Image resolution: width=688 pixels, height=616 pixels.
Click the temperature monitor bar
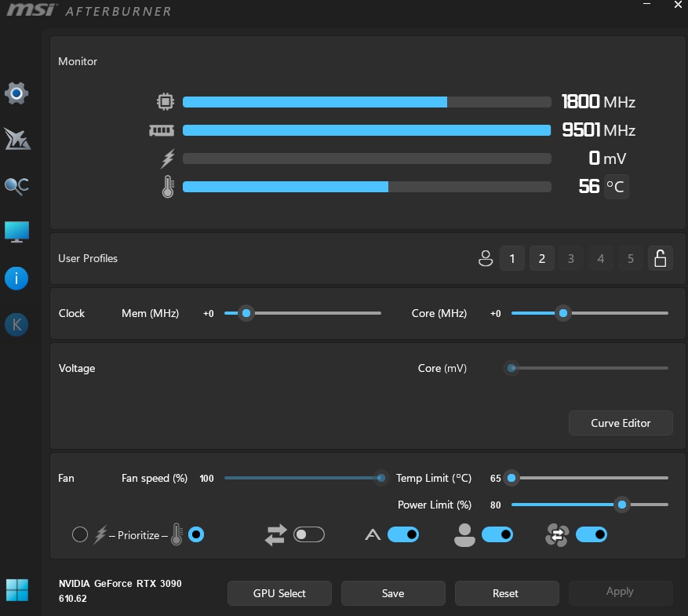coord(367,187)
